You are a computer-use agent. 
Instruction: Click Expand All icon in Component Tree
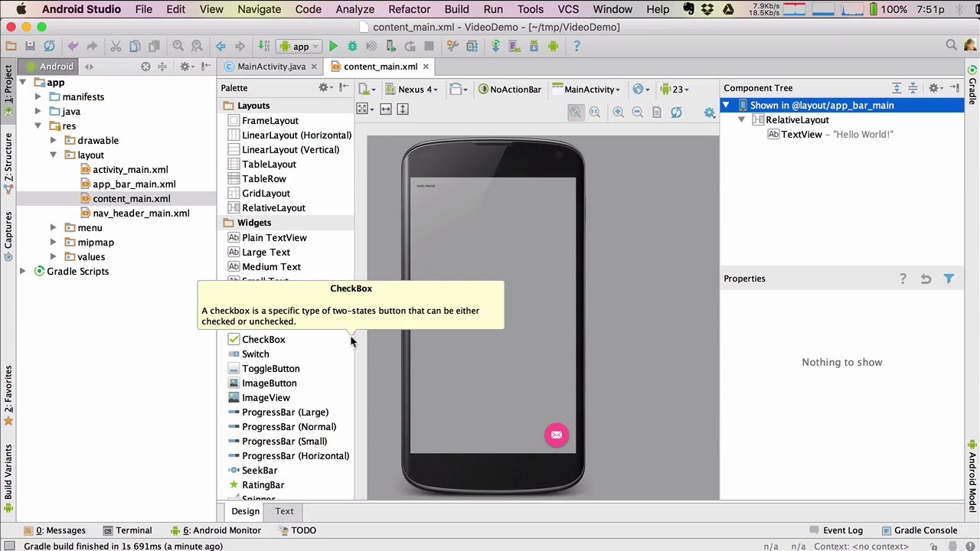coord(897,88)
